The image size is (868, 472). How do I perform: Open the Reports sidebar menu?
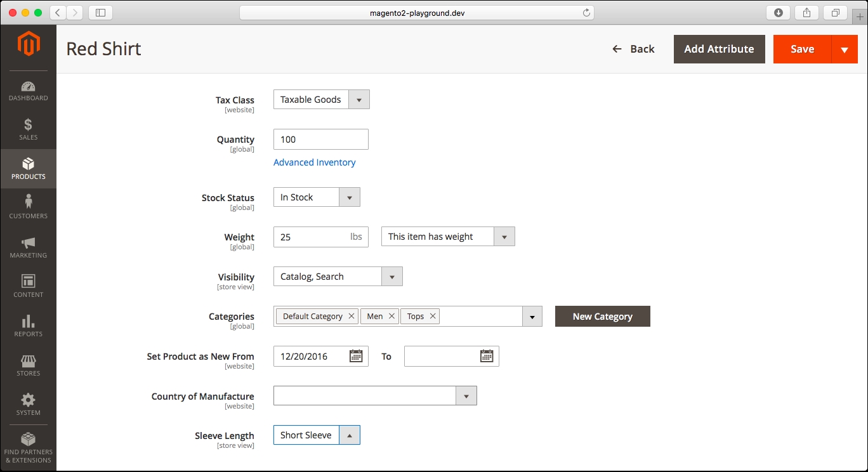tap(28, 326)
